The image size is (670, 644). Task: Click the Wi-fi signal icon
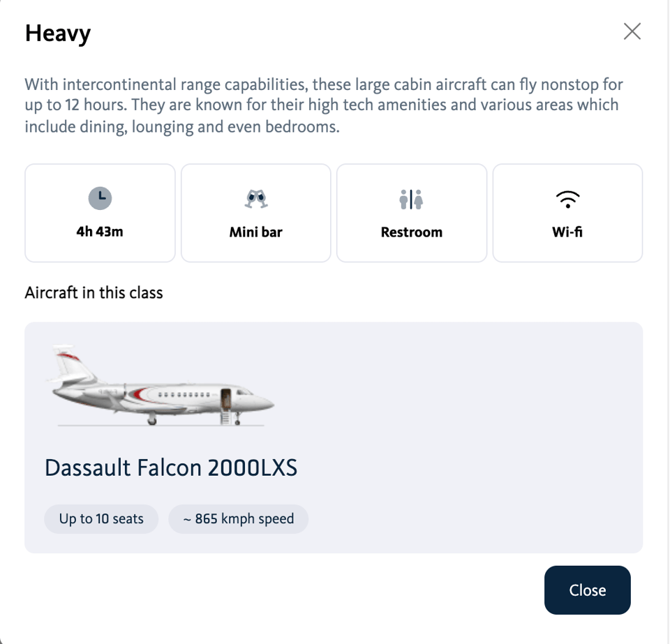tap(567, 200)
